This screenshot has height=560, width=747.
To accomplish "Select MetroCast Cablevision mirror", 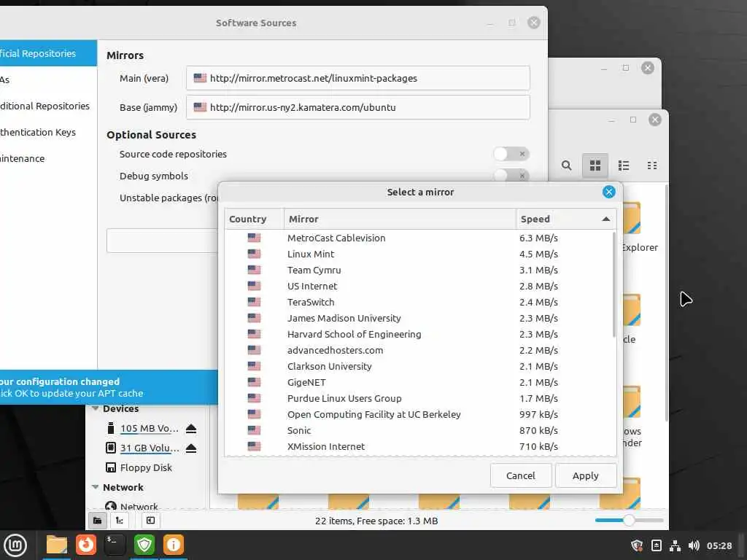I will point(418,238).
